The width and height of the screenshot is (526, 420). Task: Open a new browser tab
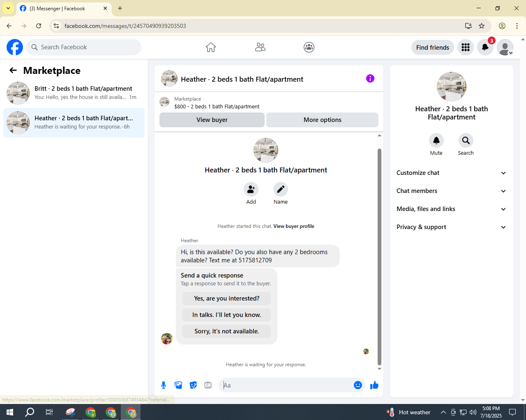point(120,8)
